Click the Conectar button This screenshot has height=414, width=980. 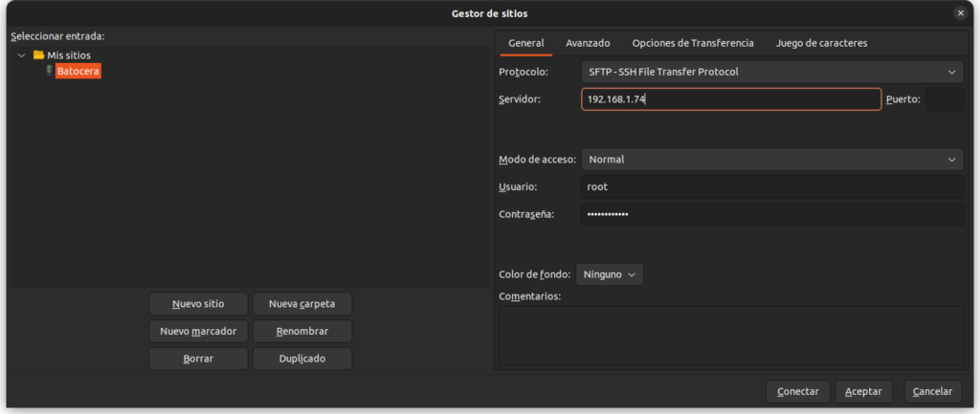pyautogui.click(x=798, y=391)
